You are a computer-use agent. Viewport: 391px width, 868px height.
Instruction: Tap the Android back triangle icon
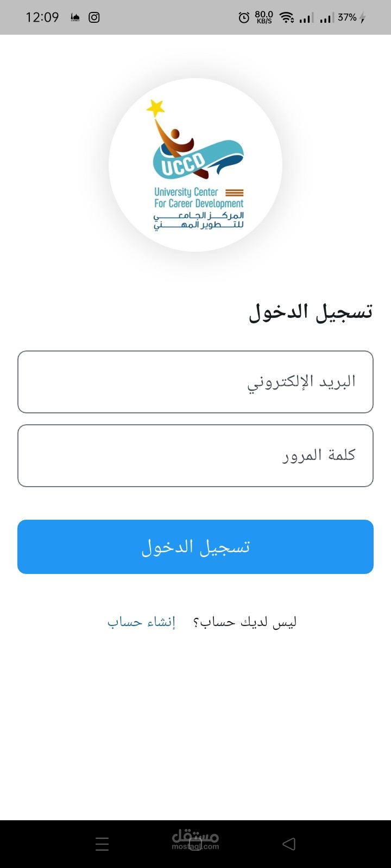click(289, 844)
